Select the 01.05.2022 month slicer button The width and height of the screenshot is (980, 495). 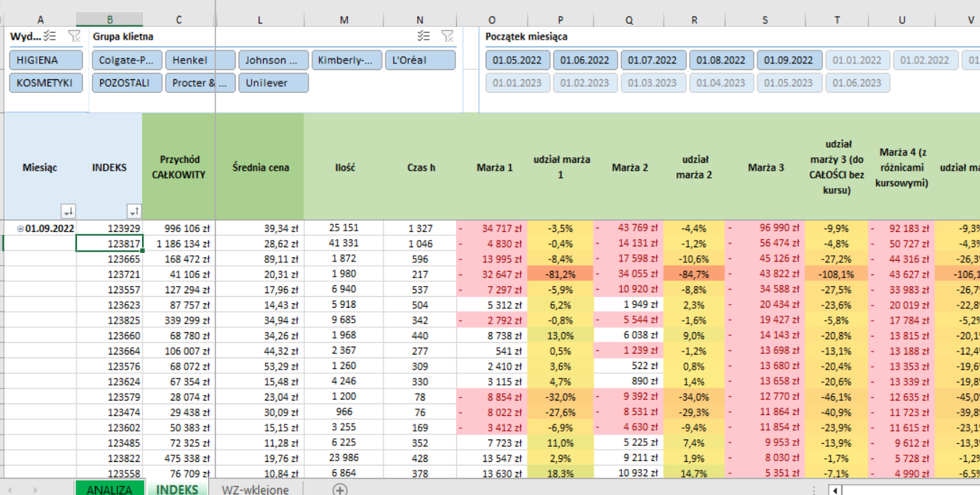(x=517, y=61)
